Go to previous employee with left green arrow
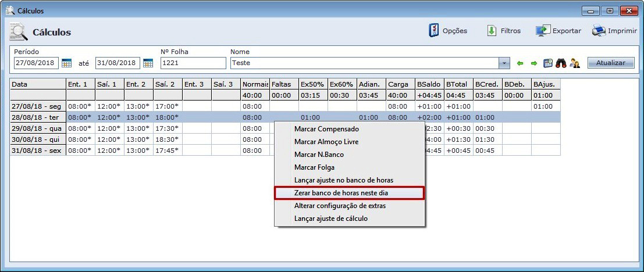 click(x=520, y=63)
